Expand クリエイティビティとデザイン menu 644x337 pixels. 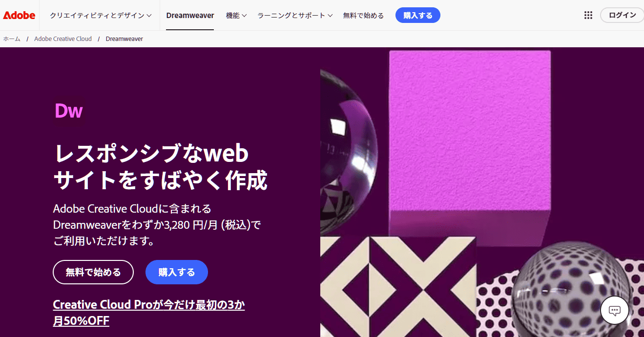point(101,15)
